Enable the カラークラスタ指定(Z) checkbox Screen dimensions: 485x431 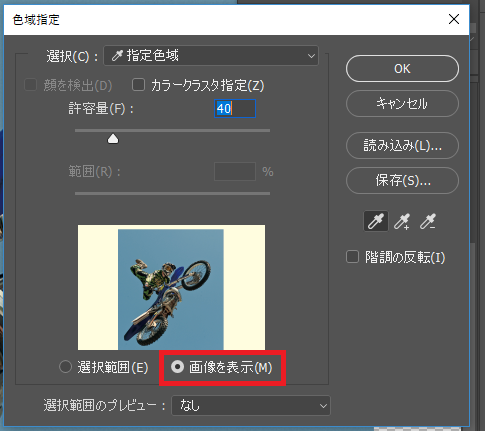[138, 85]
